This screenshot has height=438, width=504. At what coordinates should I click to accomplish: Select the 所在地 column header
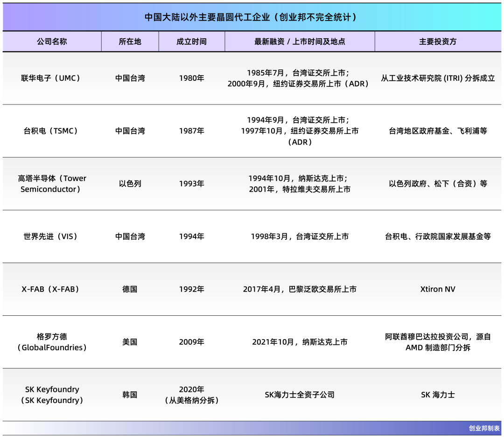click(x=130, y=42)
